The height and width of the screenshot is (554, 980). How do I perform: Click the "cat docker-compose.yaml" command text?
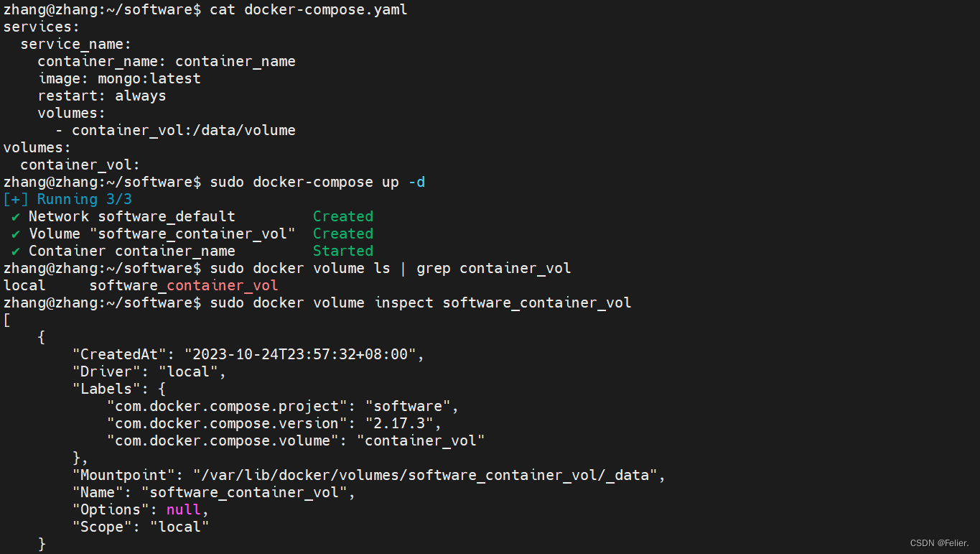coord(309,9)
